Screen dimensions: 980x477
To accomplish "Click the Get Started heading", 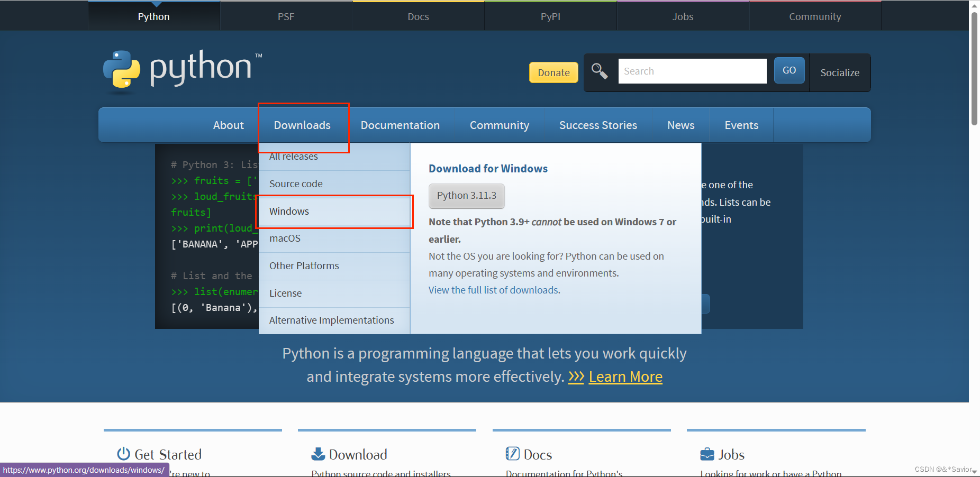I will [x=168, y=454].
